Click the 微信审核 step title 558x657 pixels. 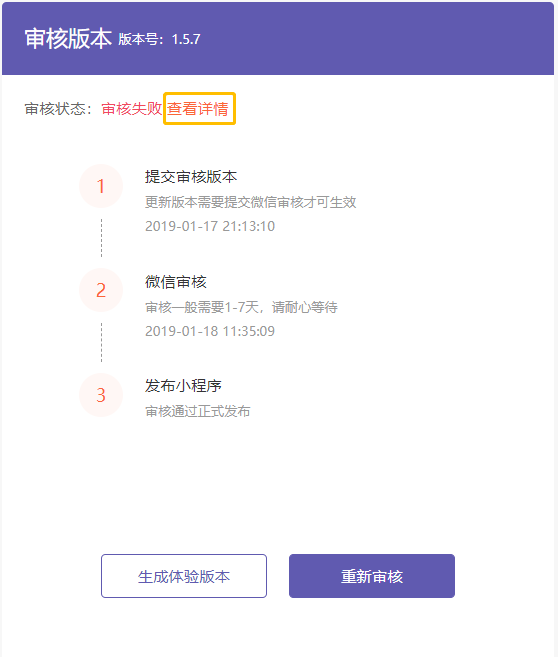tap(176, 282)
